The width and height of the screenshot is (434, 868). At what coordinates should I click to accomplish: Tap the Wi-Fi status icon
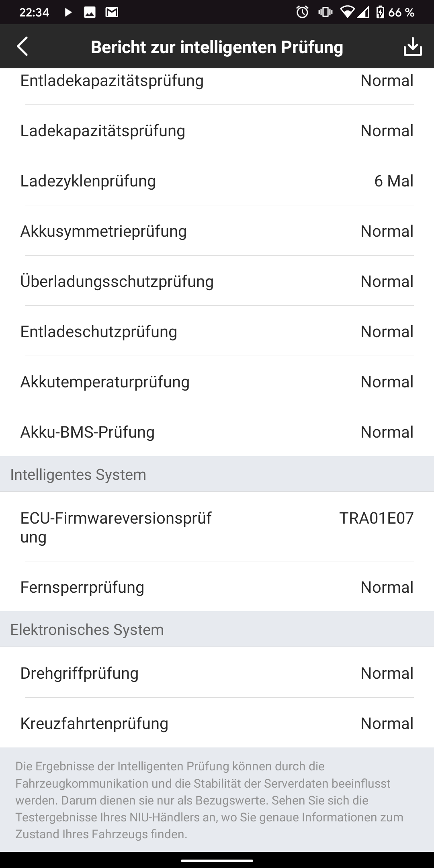347,12
